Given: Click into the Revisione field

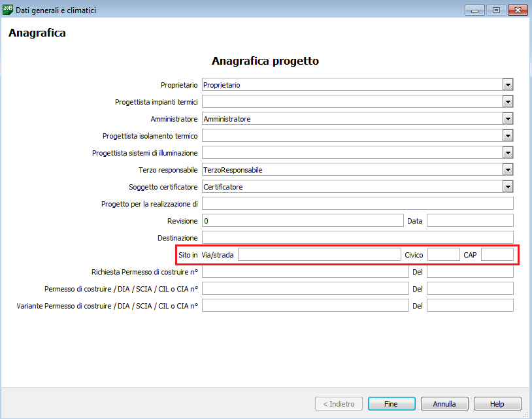Looking at the screenshot, I should pos(303,221).
